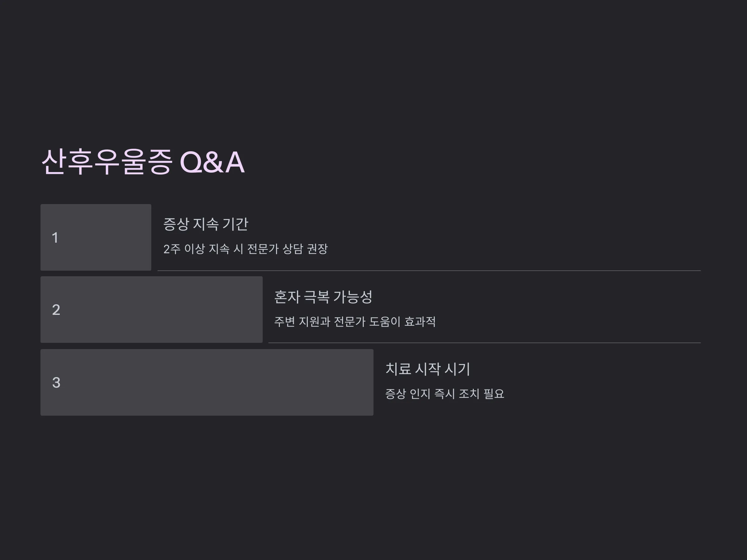Click the line 증상 인지 즉시 조치 필요
Viewport: 747px width, 560px height.
click(445, 394)
